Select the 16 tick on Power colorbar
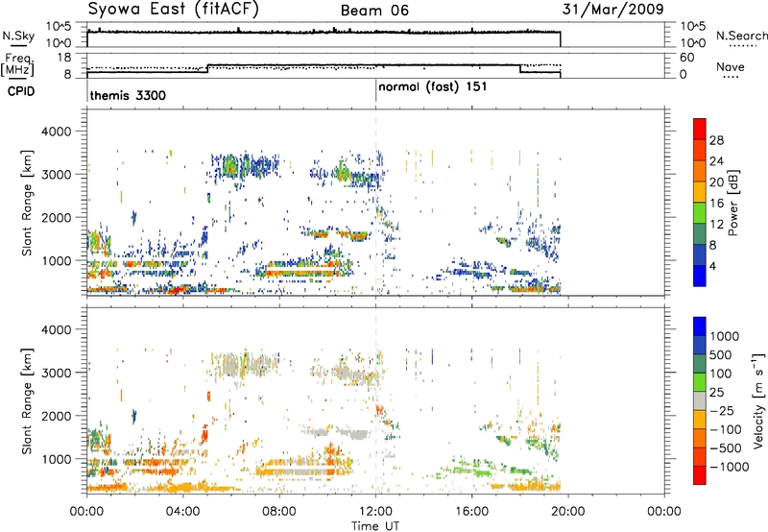 coord(716,204)
